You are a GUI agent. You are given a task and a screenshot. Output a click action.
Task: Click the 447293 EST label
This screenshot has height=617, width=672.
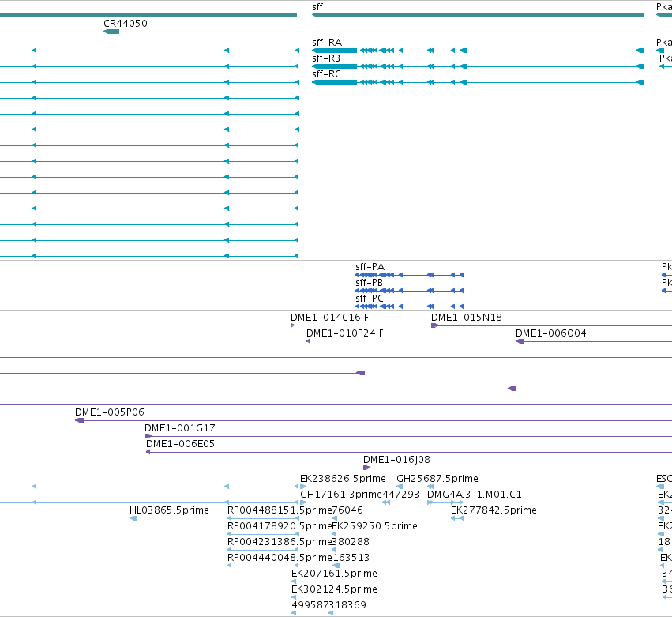400,495
